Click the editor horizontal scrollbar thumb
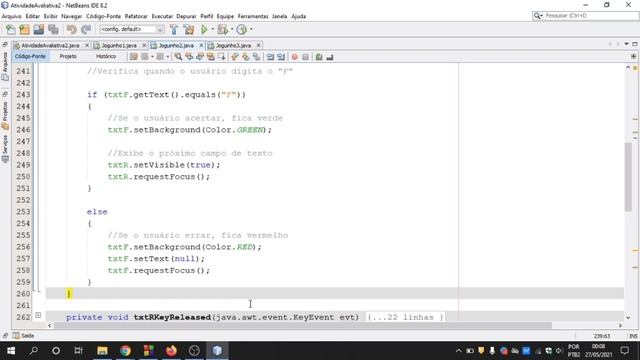Image resolution: width=640 pixels, height=360 pixels. tap(302, 325)
